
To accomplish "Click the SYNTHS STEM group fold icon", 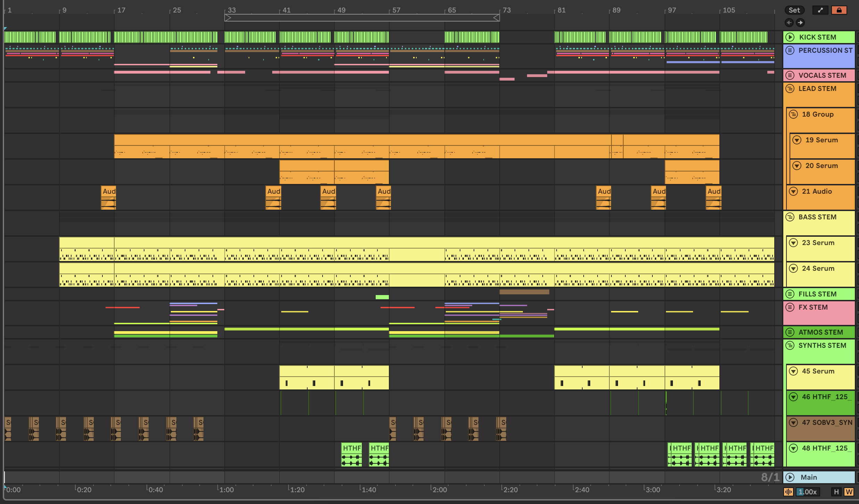I will [790, 345].
